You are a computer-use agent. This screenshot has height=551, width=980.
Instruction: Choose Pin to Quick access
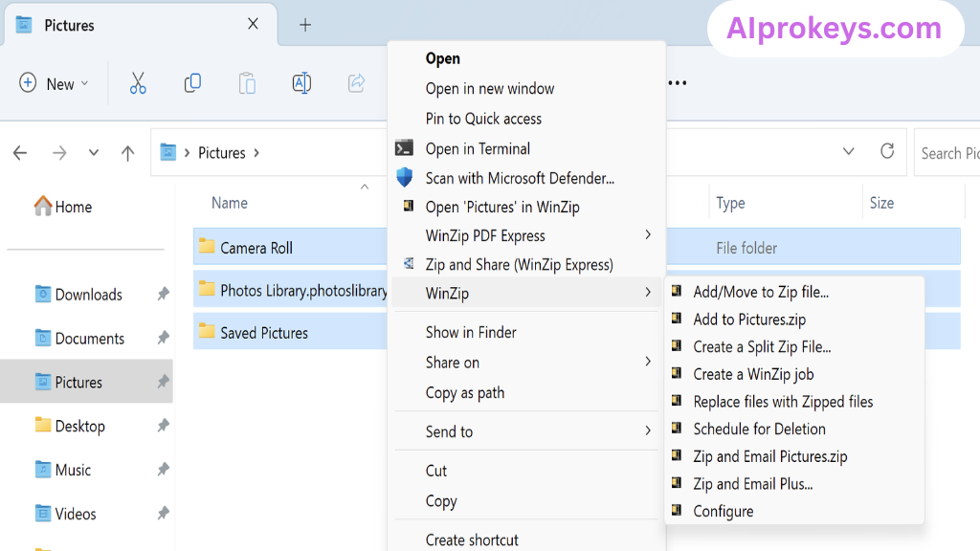tap(483, 119)
